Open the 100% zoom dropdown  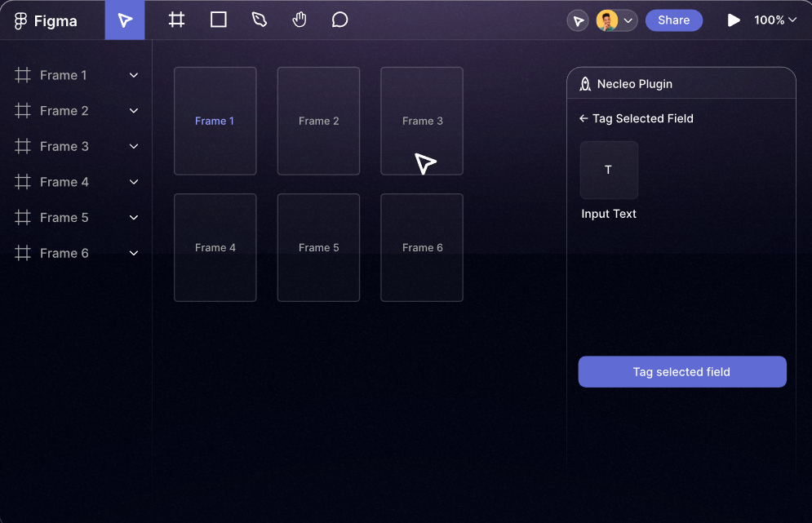pyautogui.click(x=774, y=20)
